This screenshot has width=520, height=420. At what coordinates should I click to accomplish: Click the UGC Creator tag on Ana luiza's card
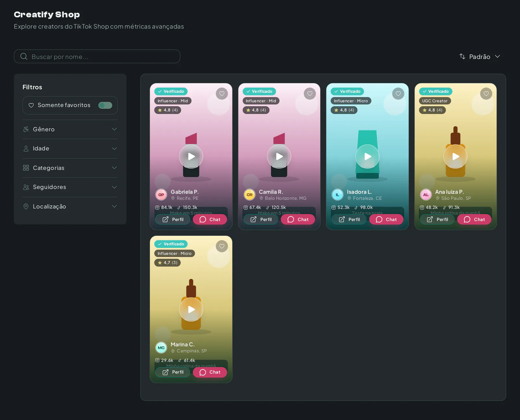[435, 101]
